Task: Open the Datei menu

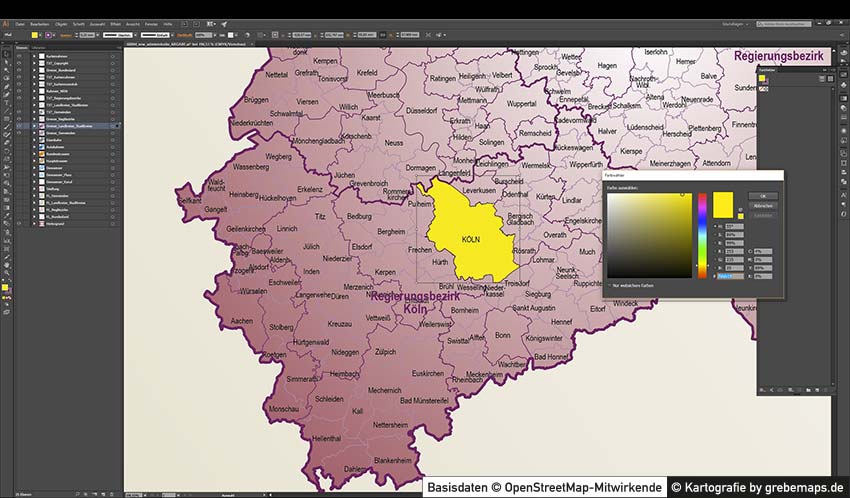Action: click(x=20, y=22)
